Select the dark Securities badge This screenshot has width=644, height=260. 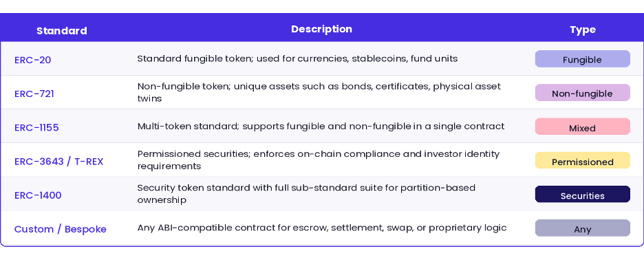[x=582, y=194]
